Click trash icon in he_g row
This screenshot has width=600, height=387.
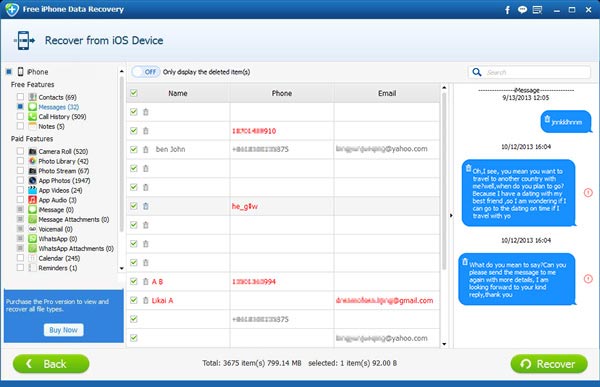[x=146, y=206]
